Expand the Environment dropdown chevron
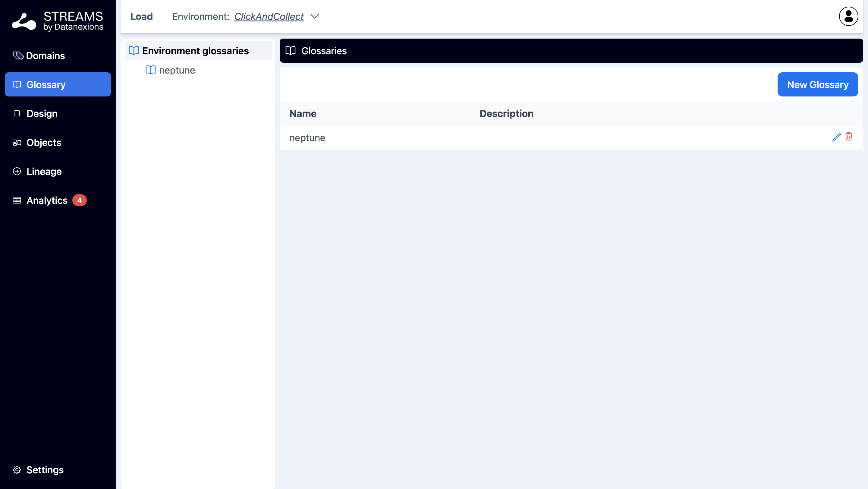This screenshot has height=489, width=868. click(314, 16)
